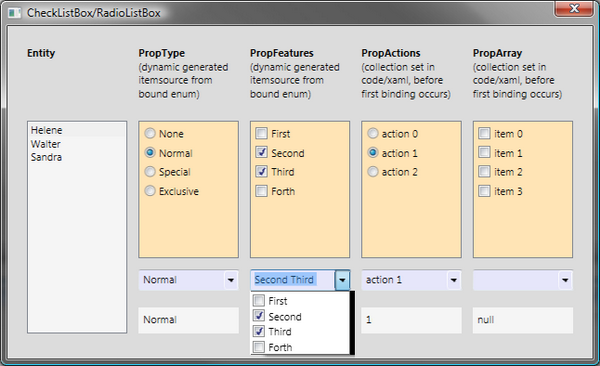Open the Normal combo box dropdown arrow
Viewport: 600px width, 366px height.
point(231,280)
